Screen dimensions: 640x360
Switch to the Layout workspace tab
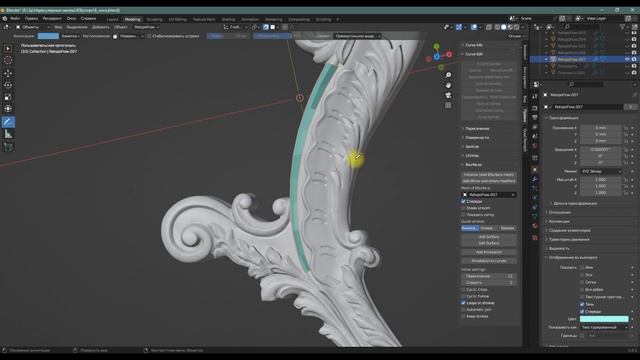(x=112, y=19)
